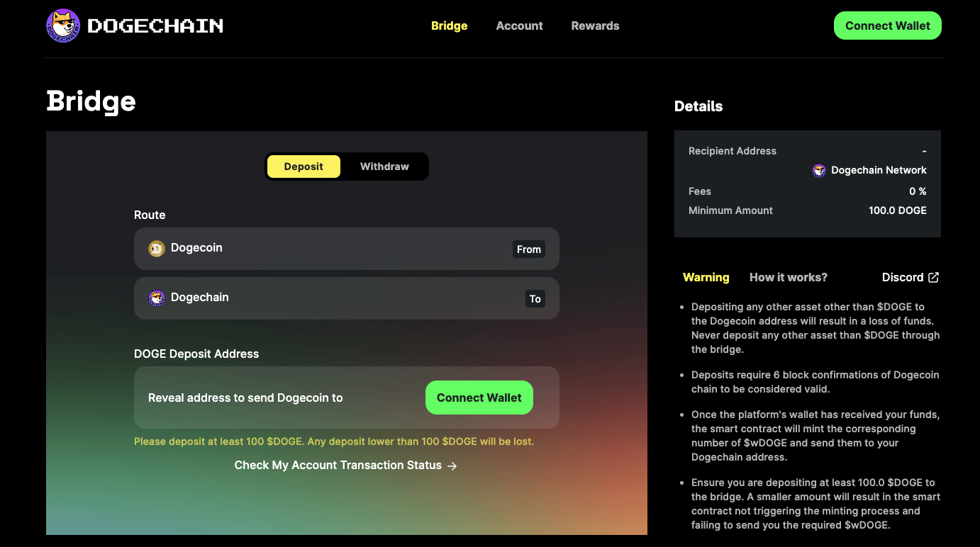Viewport: 980px width, 547px height.
Task: Click the yellow minimum deposit warning text
Action: (x=334, y=441)
